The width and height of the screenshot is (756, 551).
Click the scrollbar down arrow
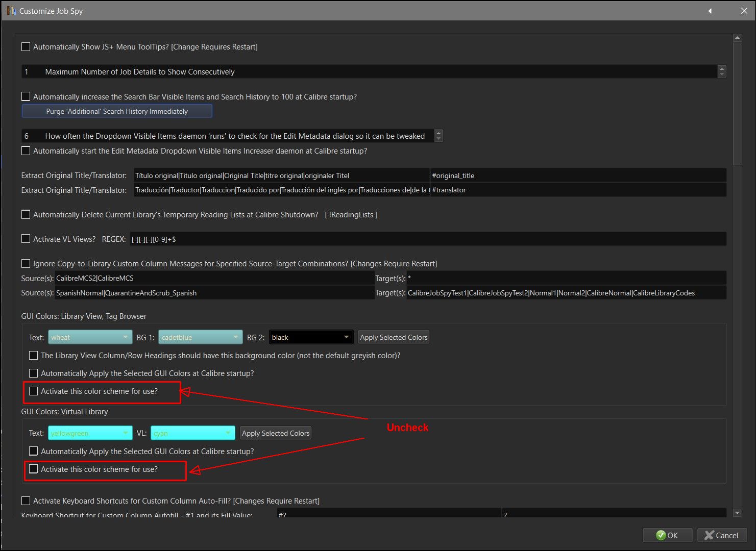737,513
